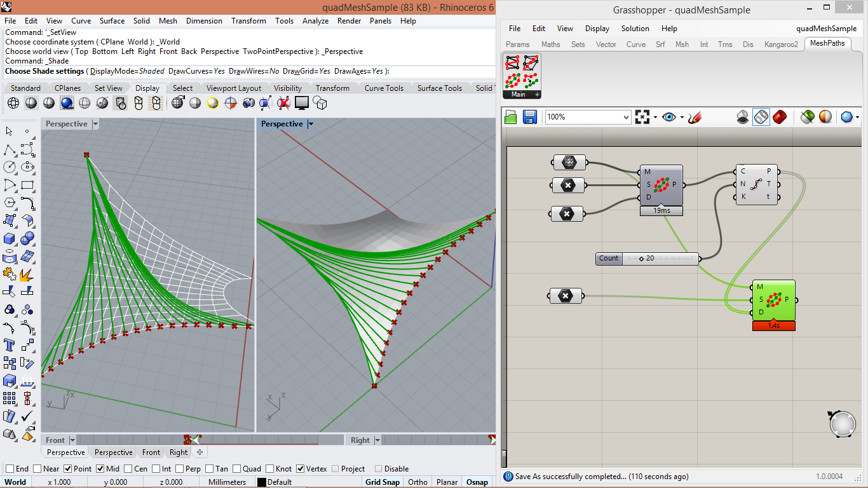Click the Millimeters units status pane

[x=227, y=482]
